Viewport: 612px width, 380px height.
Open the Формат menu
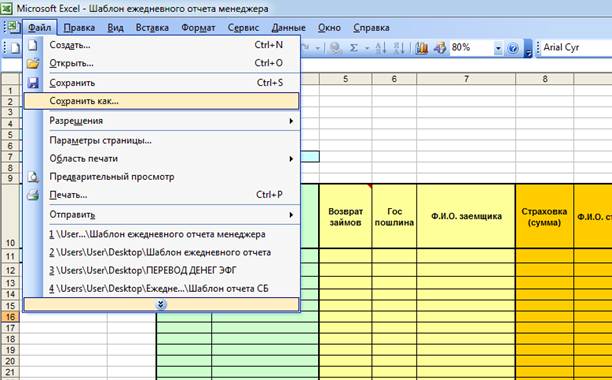(198, 28)
